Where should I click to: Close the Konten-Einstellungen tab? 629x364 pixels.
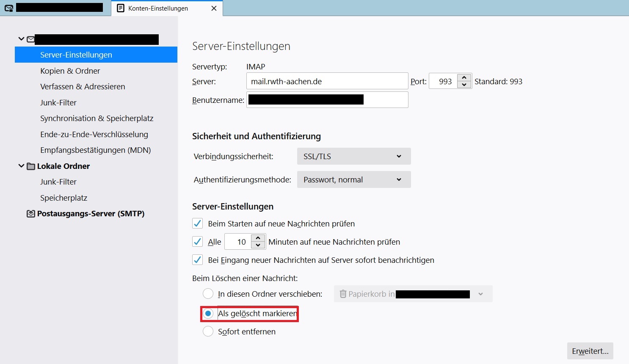[x=214, y=8]
